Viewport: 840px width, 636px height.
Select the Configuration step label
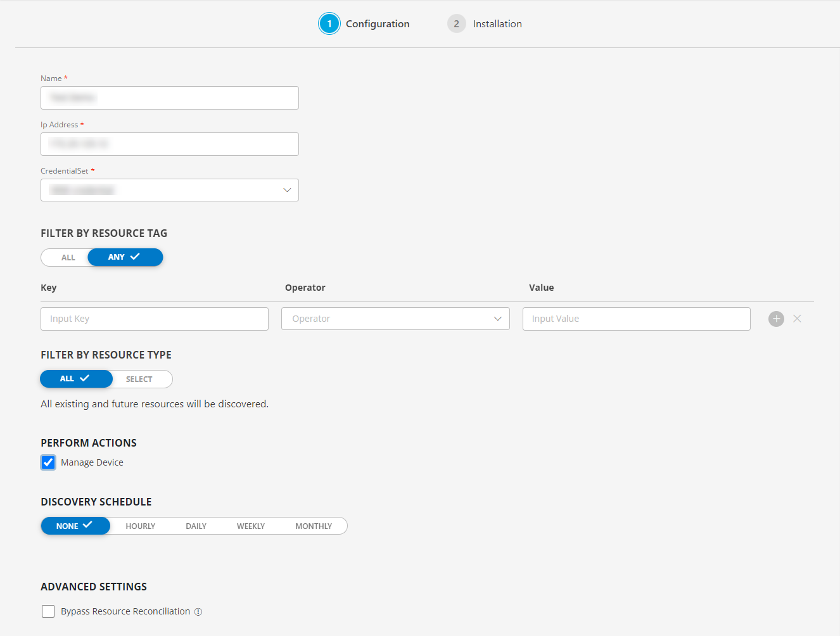[378, 23]
